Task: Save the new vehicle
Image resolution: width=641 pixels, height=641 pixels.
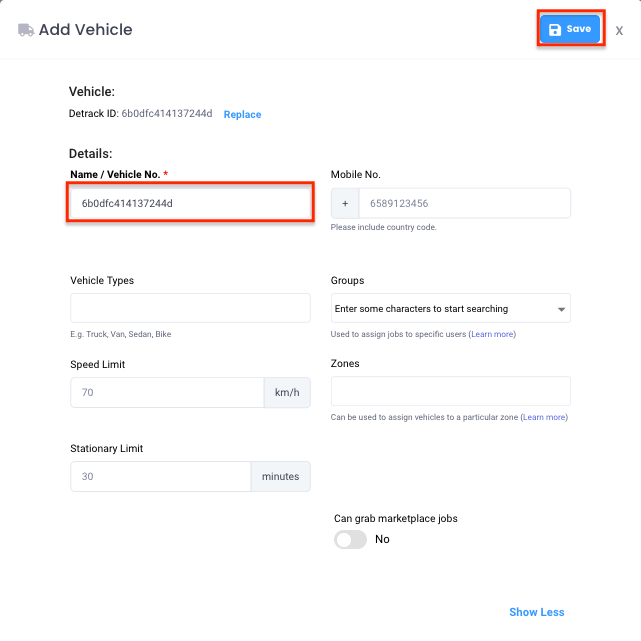Action: pos(570,29)
